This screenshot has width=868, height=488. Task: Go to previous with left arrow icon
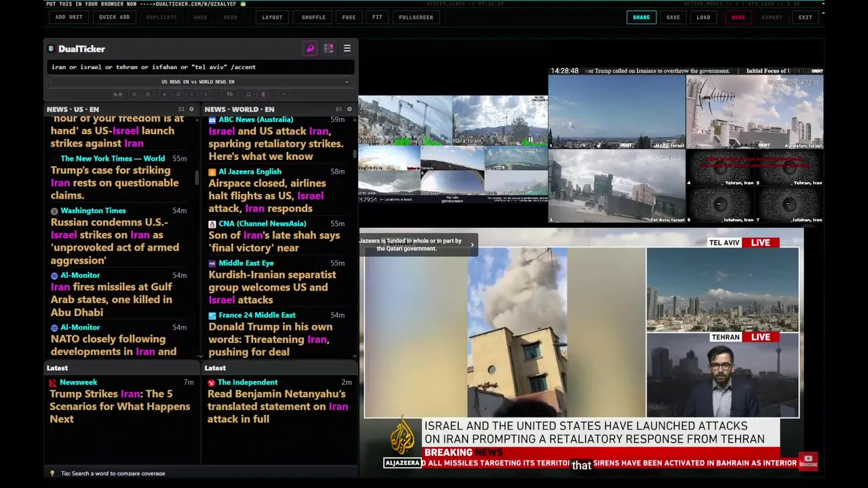tap(192, 94)
